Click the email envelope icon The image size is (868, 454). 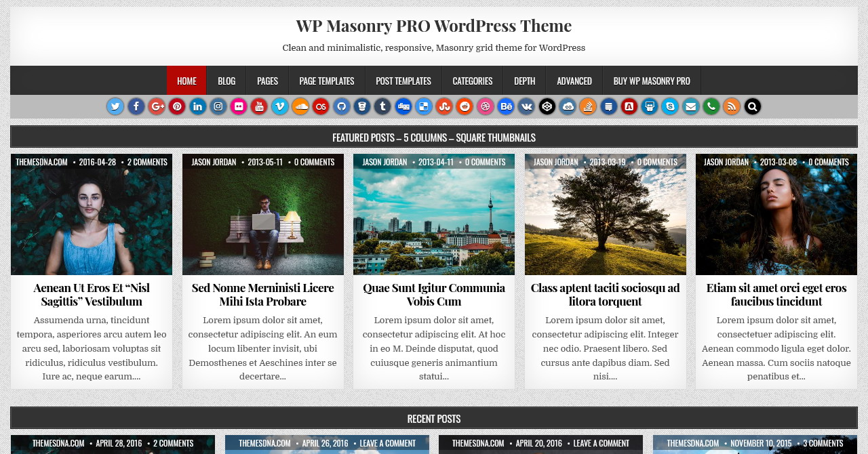click(691, 106)
